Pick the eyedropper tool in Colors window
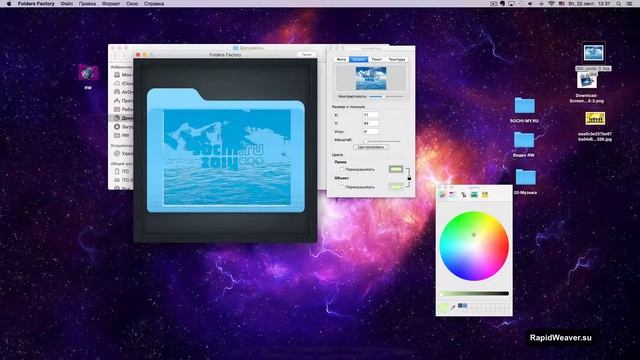640x360 pixels. pyautogui.click(x=453, y=307)
